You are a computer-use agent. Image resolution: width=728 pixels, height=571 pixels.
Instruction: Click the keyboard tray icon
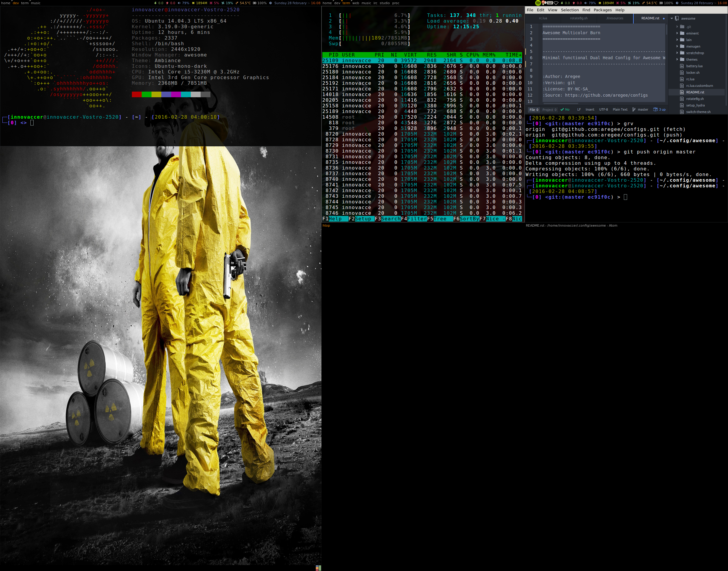(550, 3)
